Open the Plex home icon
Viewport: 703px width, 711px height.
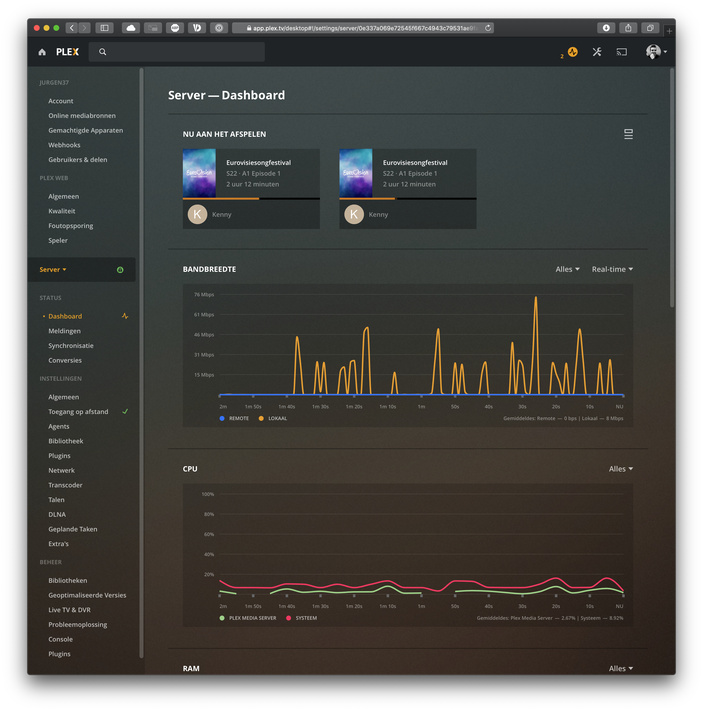[42, 52]
